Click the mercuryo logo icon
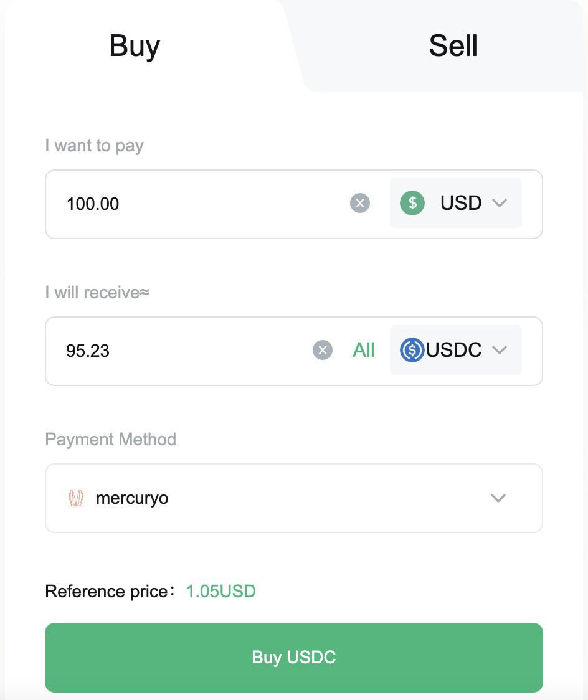Viewport: 588px width, 700px height. tap(75, 498)
